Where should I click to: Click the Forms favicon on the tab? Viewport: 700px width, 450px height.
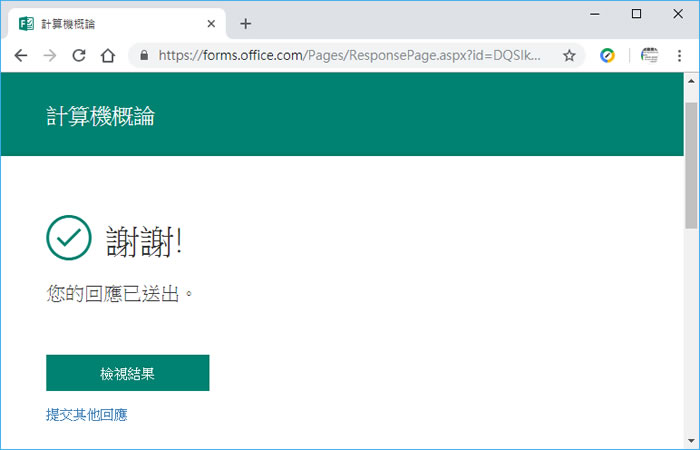26,24
